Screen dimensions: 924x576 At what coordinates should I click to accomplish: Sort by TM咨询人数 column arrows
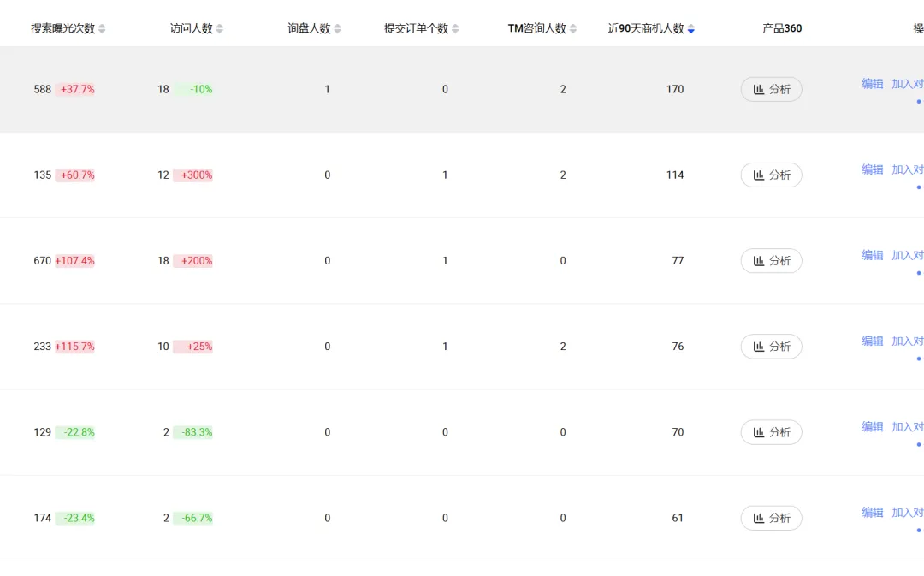pyautogui.click(x=573, y=29)
